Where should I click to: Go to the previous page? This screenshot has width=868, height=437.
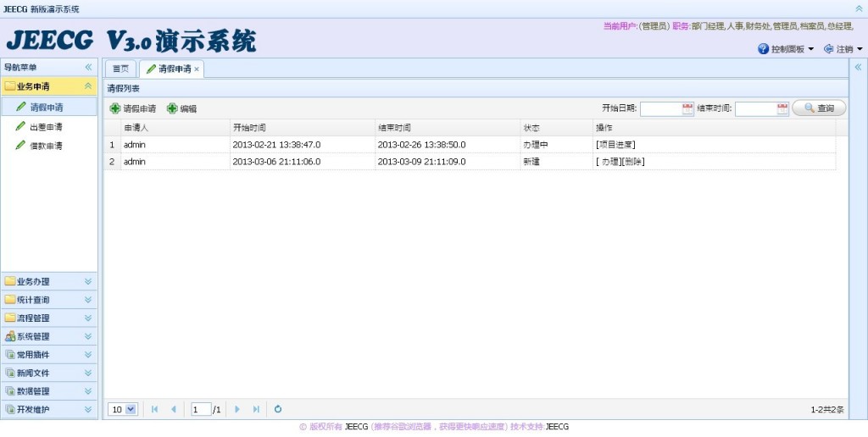(173, 409)
